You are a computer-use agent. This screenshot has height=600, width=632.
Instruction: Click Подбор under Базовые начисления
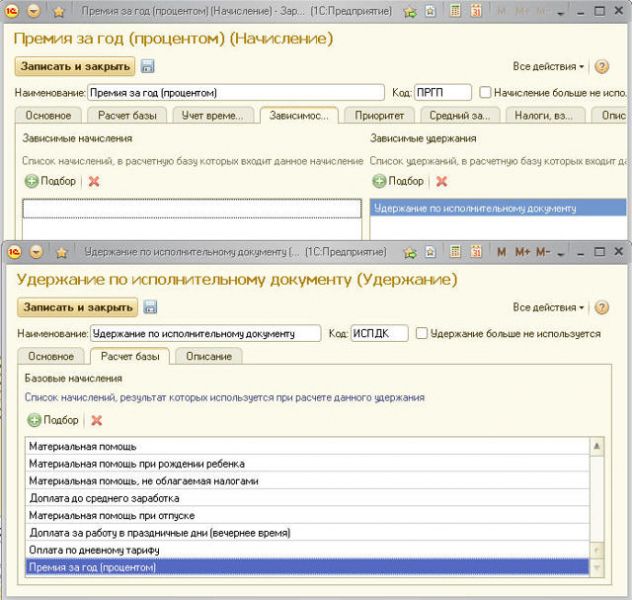tap(53, 420)
